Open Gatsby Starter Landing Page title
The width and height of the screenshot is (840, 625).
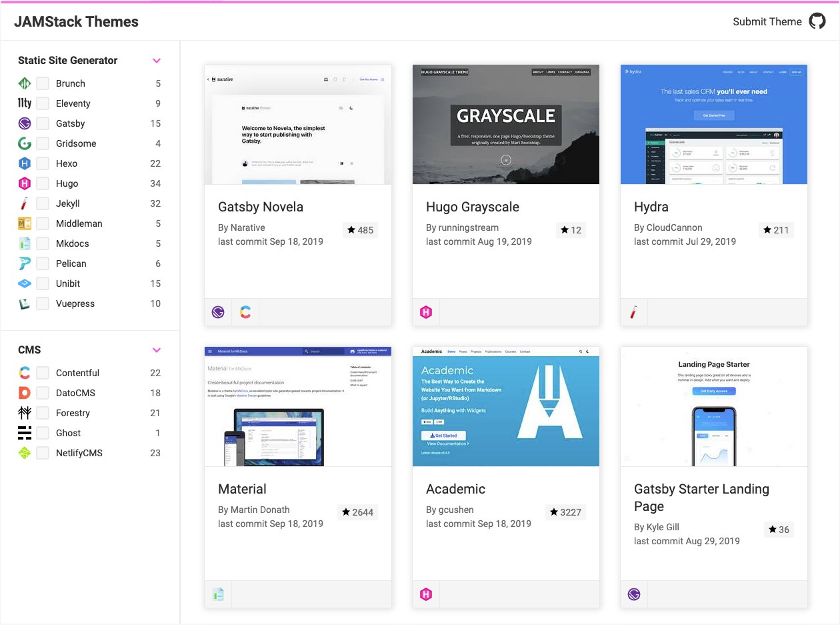point(701,498)
